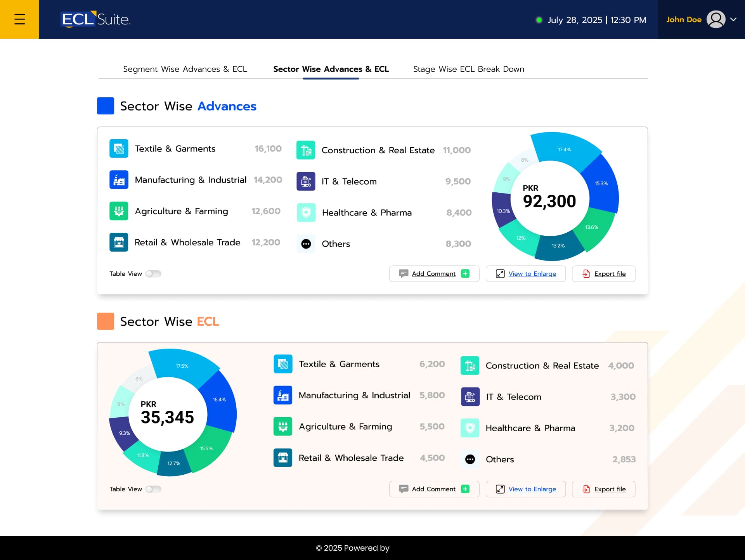Click Add Comment in Advances panel
This screenshot has width=745, height=560.
click(x=434, y=274)
